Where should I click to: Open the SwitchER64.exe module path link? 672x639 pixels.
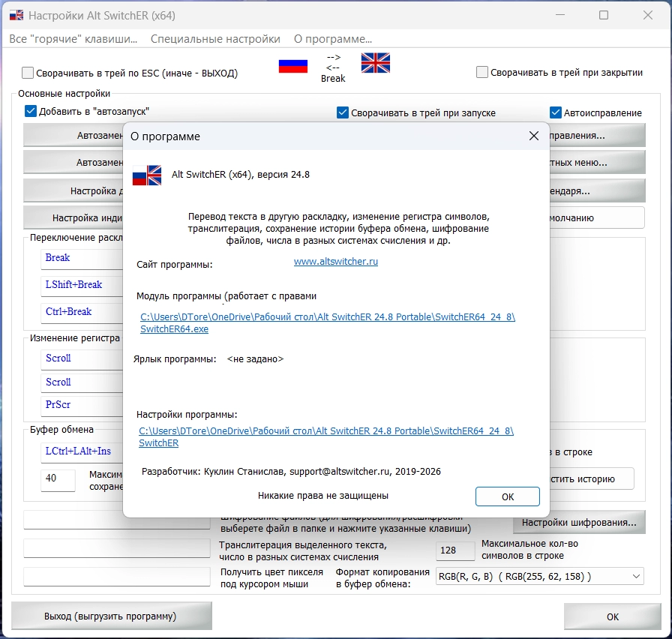pyautogui.click(x=328, y=322)
